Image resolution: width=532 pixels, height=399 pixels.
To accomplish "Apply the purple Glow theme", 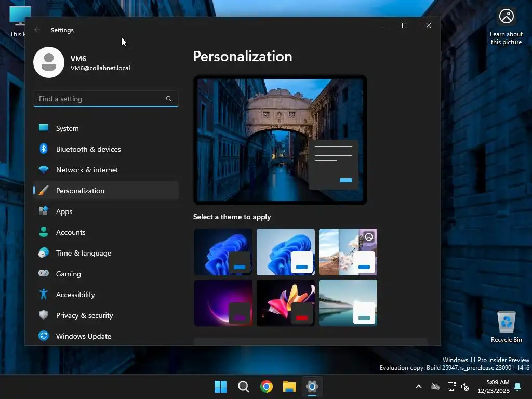I will [223, 303].
